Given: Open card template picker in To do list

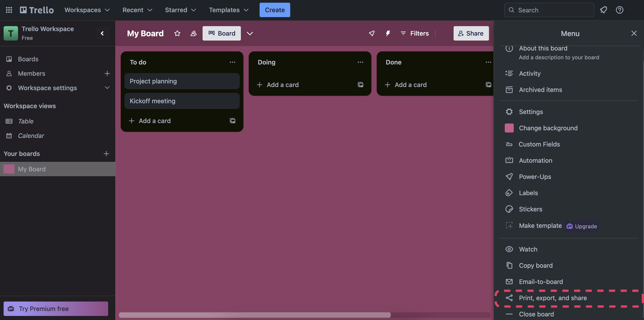Looking at the screenshot, I should 233,121.
